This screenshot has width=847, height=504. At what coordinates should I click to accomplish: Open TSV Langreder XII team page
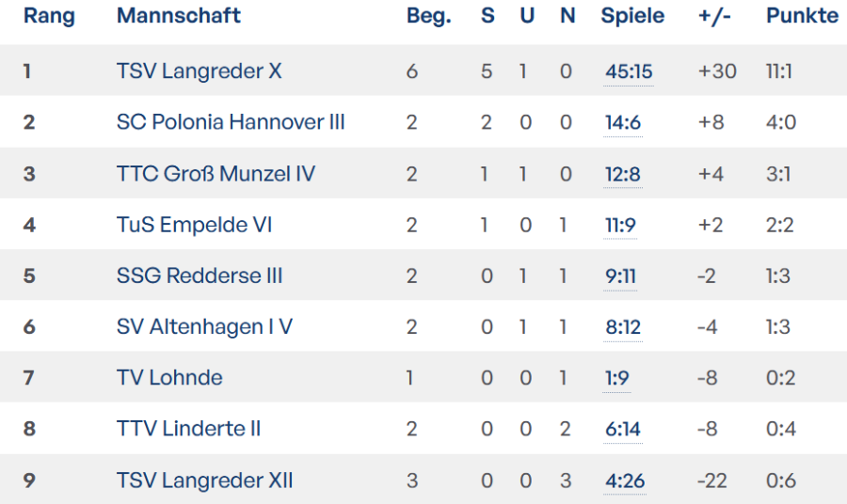[x=204, y=480]
